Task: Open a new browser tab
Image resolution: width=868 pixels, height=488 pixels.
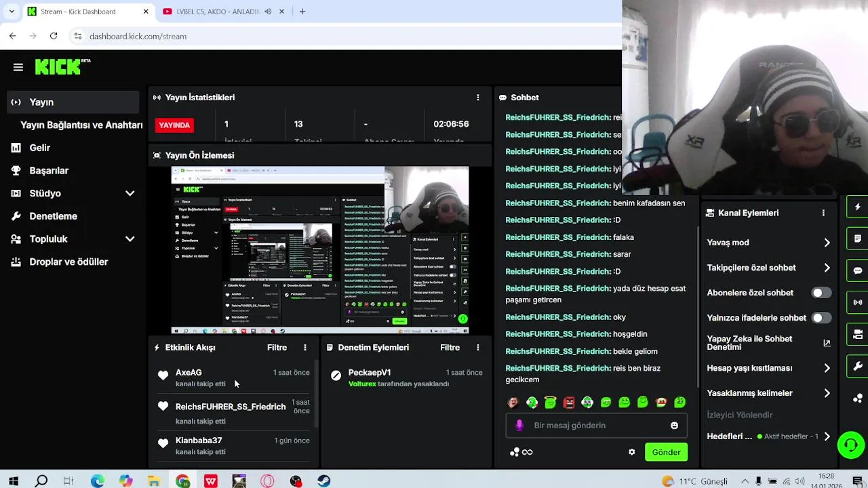Action: pos(302,12)
